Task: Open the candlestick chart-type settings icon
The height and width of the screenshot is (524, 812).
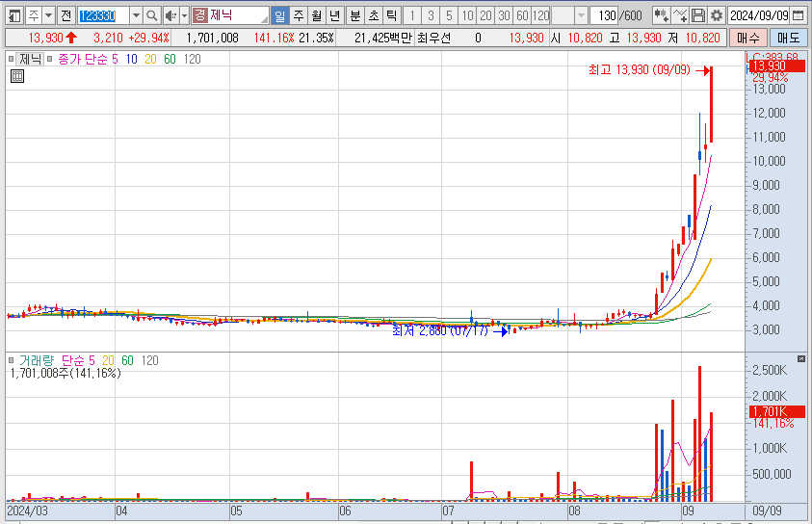Action: [x=661, y=15]
